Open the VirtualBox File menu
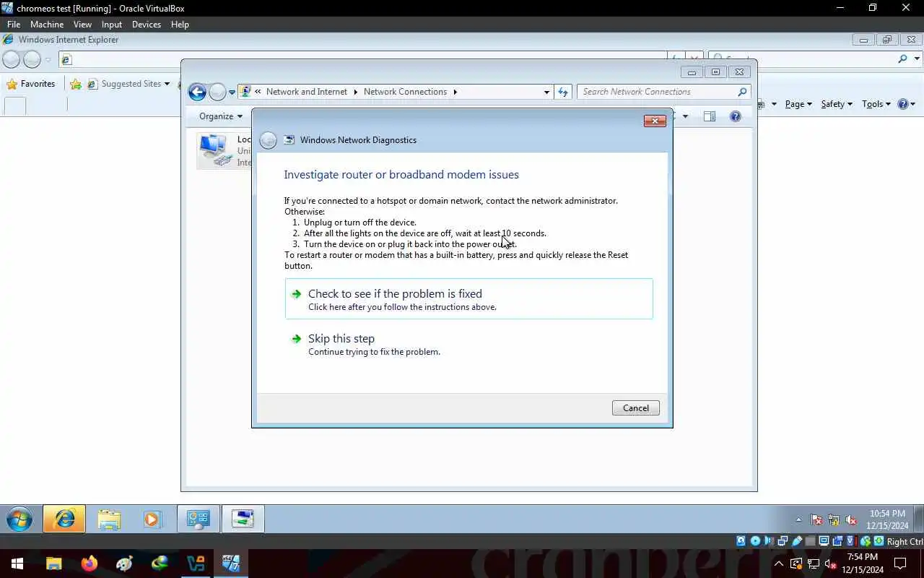924x578 pixels. 14,25
